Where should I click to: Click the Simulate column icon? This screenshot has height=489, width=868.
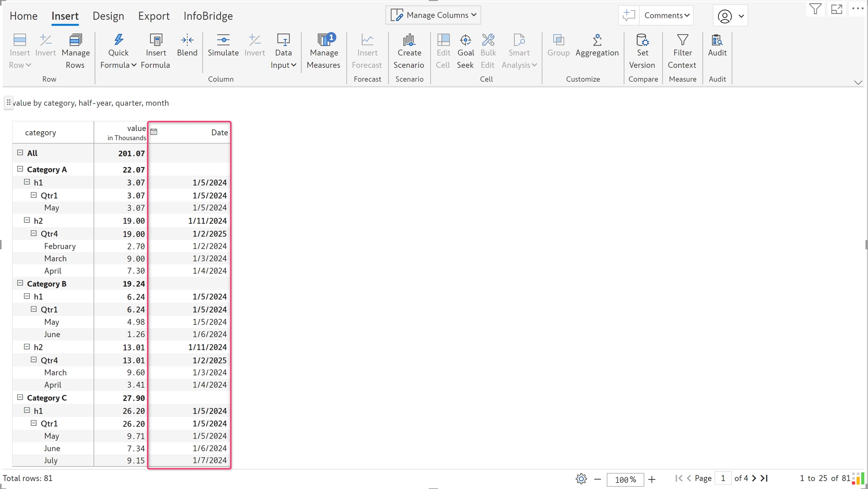click(223, 40)
